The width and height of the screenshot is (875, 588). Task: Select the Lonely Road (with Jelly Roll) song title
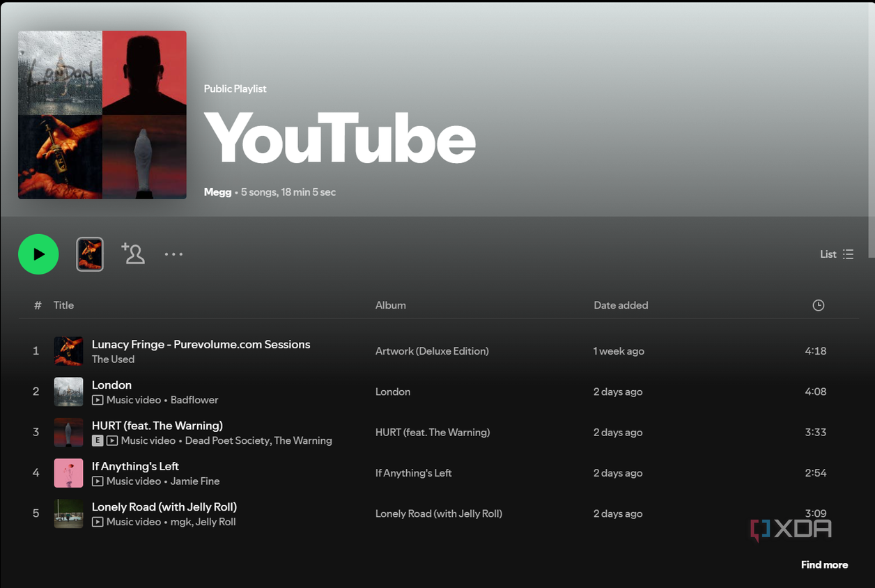coord(164,506)
